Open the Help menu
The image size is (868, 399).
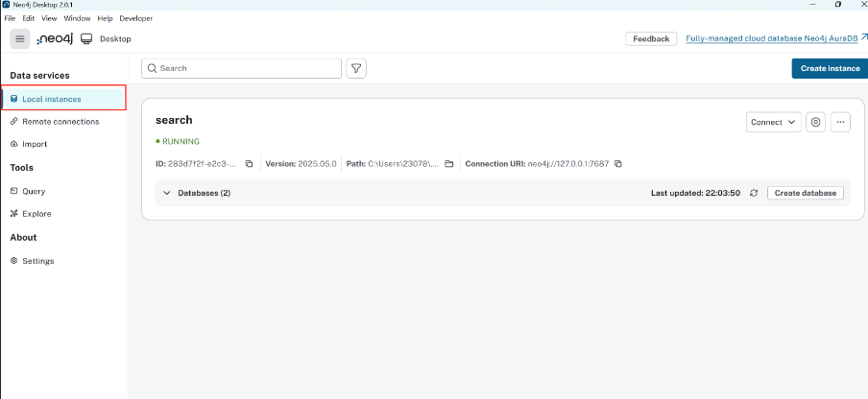coord(106,18)
